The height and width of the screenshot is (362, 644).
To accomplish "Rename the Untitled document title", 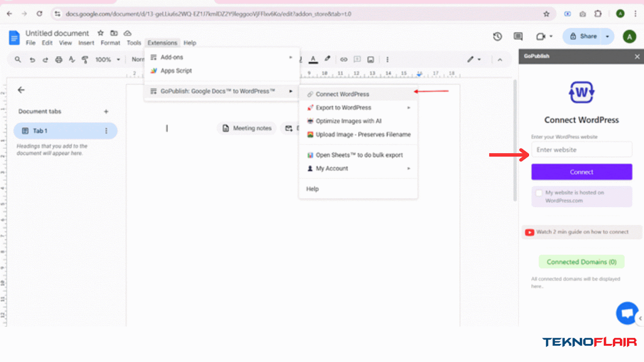I will point(57,33).
